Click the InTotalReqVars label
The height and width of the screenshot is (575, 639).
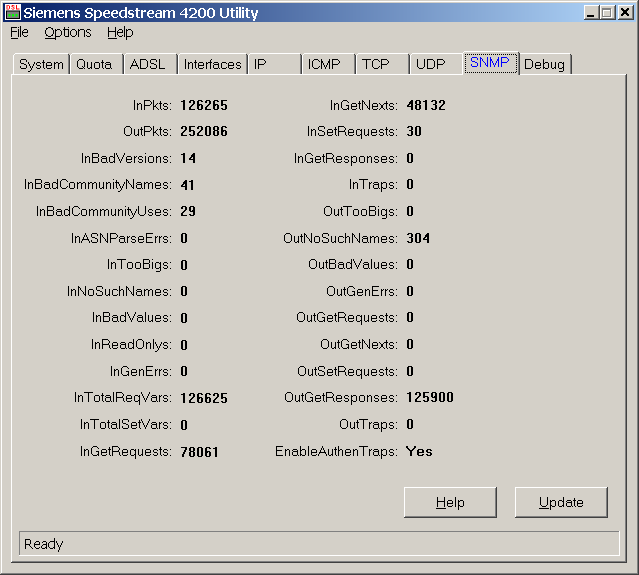pyautogui.click(x=123, y=397)
